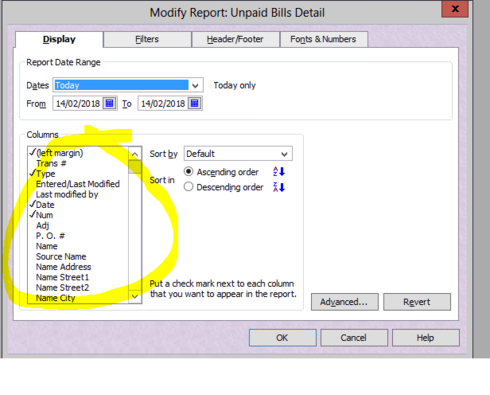Confirm with the OK button
This screenshot has height=395, width=490.
(282, 338)
